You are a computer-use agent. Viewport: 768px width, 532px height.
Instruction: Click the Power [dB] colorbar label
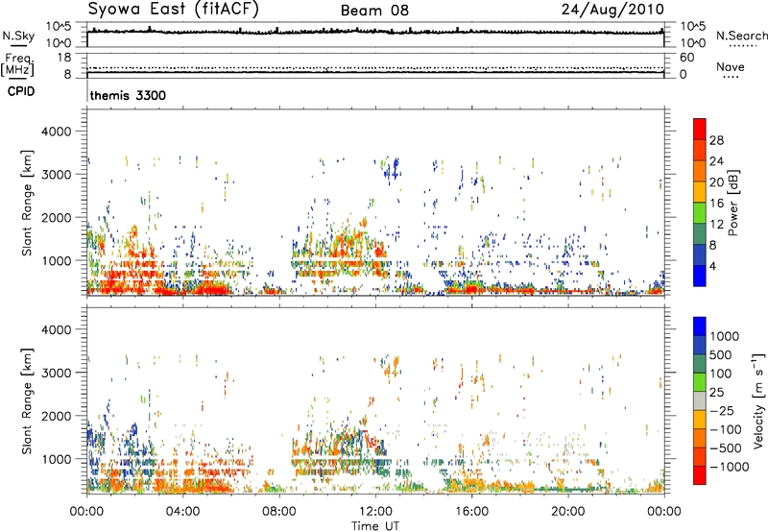pyautogui.click(x=732, y=203)
